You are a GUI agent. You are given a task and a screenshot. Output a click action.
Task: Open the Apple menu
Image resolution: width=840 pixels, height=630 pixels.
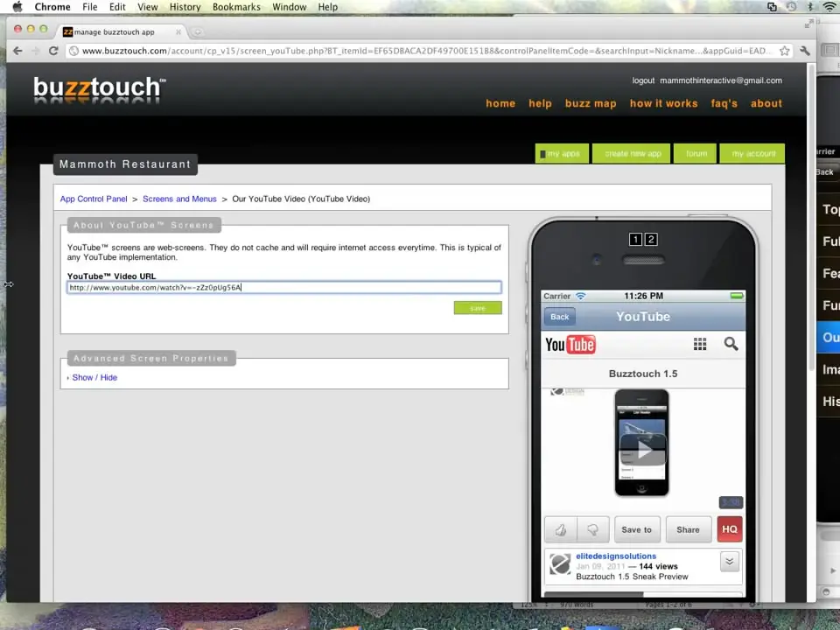click(17, 7)
